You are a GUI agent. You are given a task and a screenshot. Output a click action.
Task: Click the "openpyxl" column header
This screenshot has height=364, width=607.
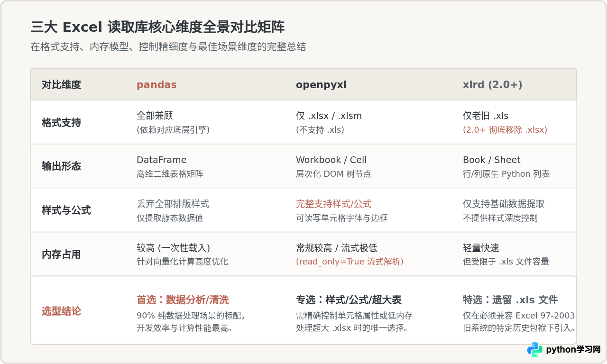[321, 85]
